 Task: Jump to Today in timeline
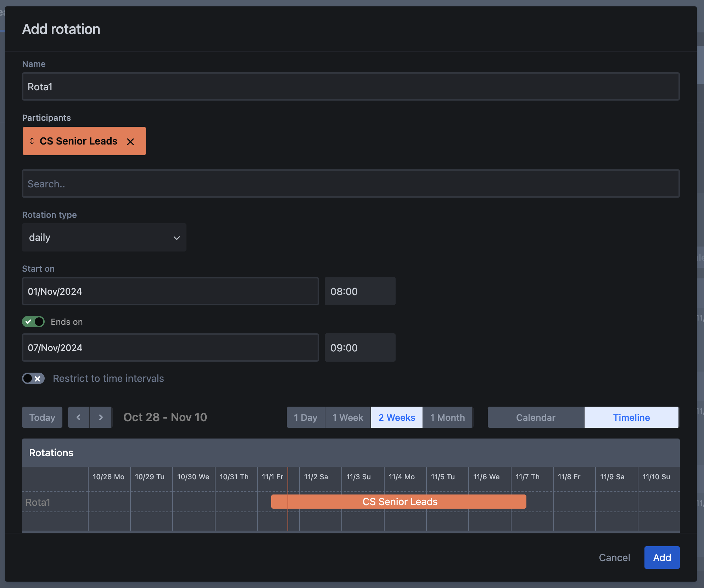(x=42, y=417)
